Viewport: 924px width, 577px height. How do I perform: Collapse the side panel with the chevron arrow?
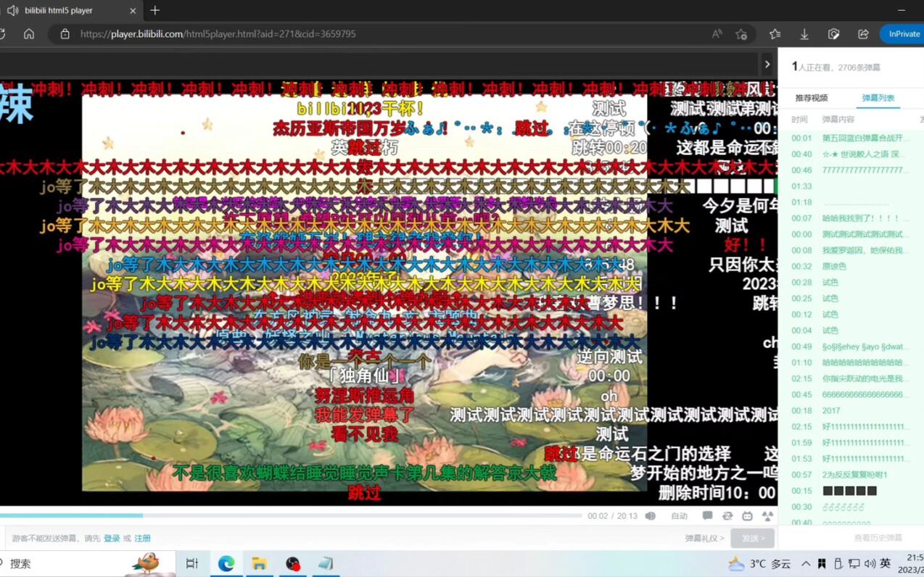(x=767, y=64)
